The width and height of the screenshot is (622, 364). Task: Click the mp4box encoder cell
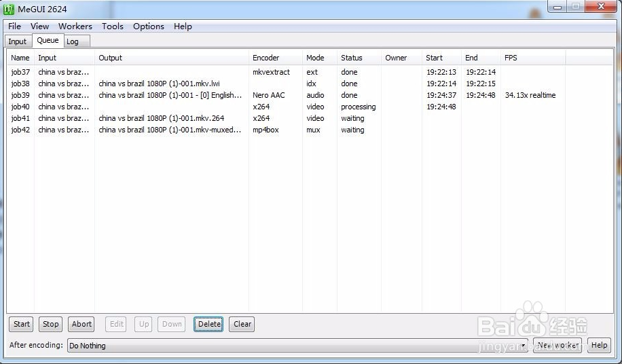[266, 130]
